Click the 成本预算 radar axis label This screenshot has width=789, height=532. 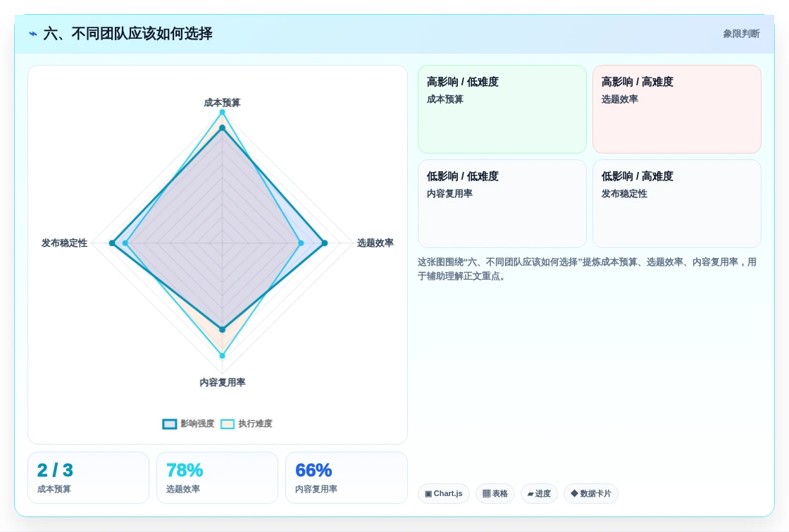pyautogui.click(x=222, y=103)
